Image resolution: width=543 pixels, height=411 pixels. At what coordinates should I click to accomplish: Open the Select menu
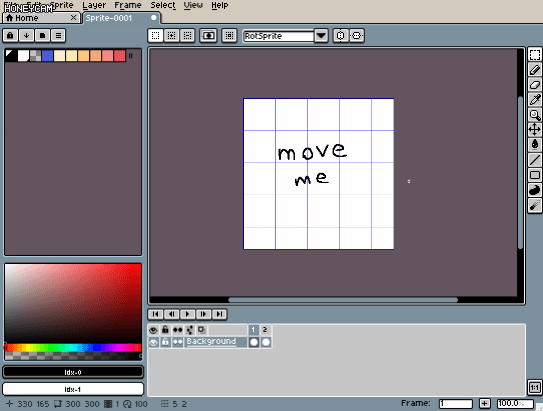point(163,5)
